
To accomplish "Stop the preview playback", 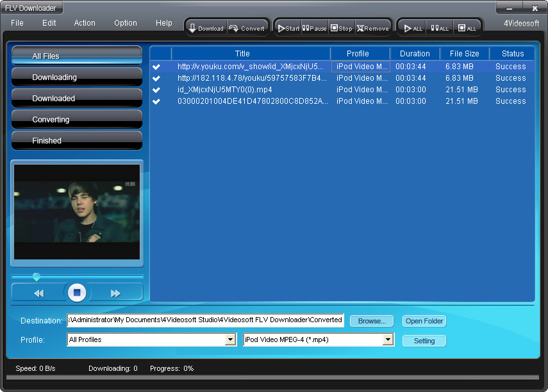I will [77, 292].
